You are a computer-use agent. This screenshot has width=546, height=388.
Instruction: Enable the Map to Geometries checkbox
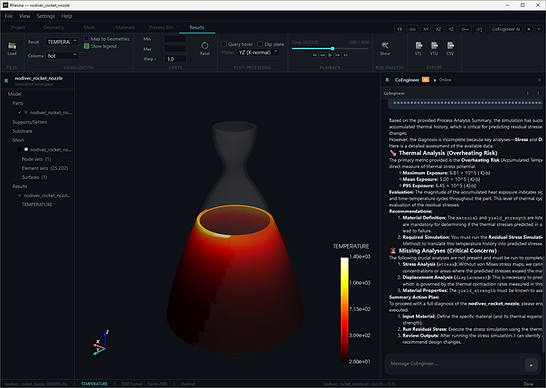click(87, 39)
